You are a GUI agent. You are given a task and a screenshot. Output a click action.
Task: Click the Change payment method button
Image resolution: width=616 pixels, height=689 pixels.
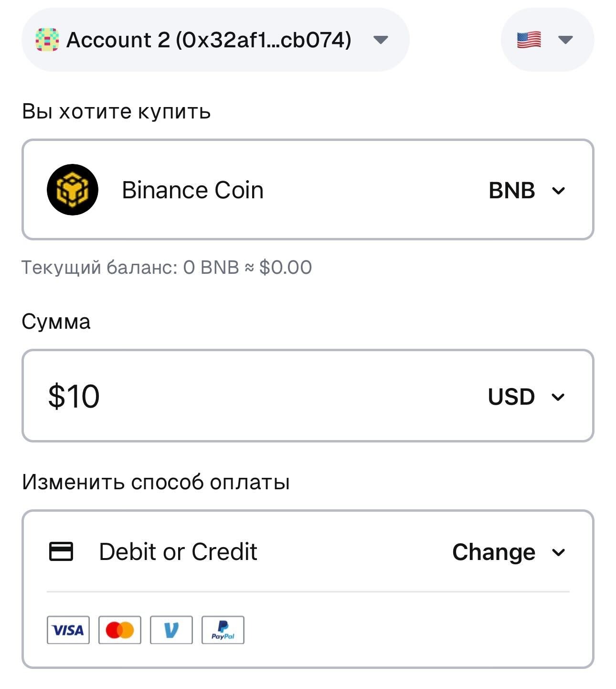pyautogui.click(x=494, y=552)
